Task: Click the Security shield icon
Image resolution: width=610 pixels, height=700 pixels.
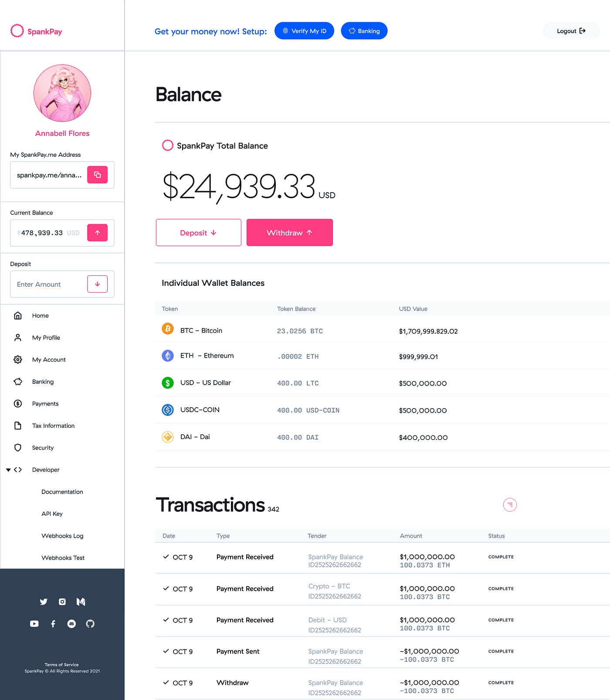Action: click(18, 448)
